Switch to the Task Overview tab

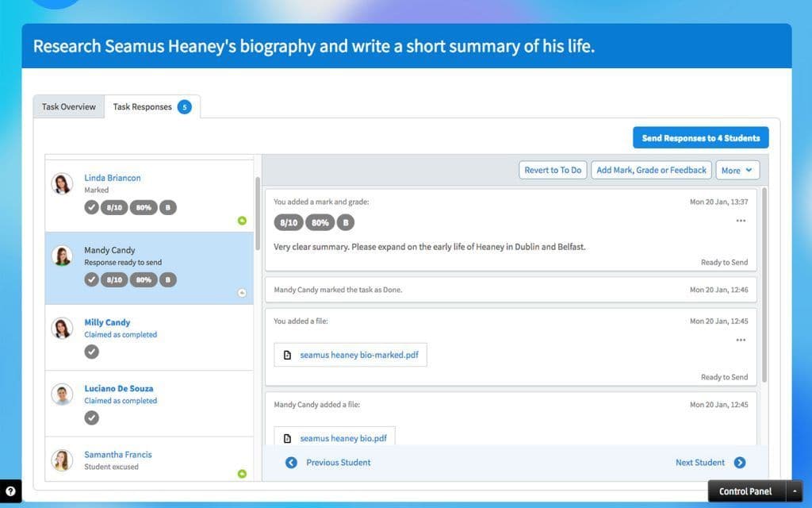(x=68, y=106)
